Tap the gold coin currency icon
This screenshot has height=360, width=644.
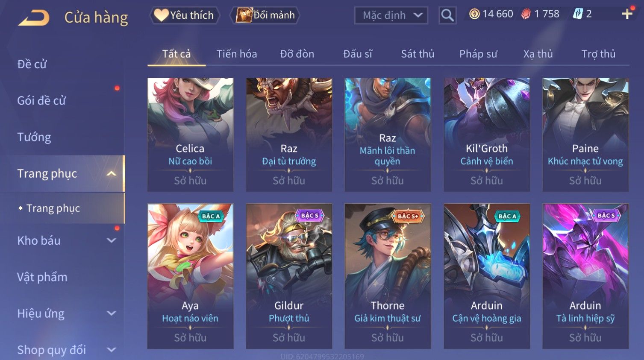474,14
